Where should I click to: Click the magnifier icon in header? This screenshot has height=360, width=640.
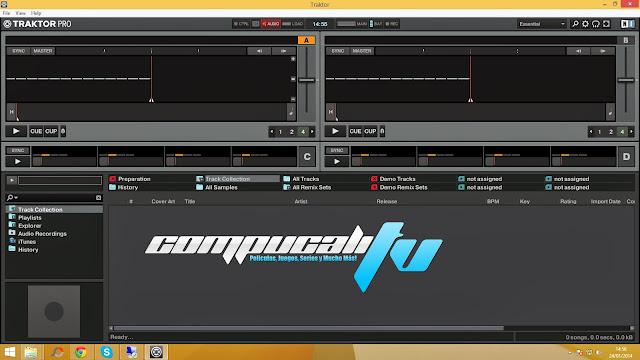[575, 24]
